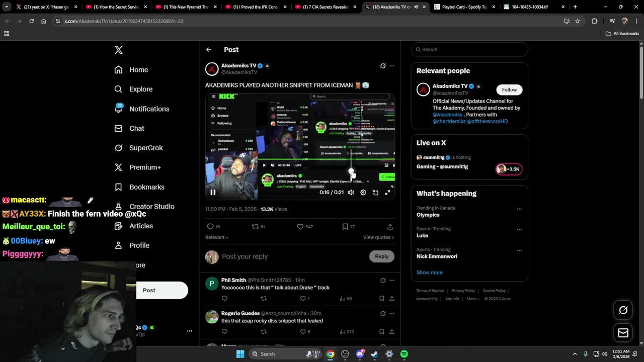Open more options on Rogerio Guedes's reply
644x362 pixels.
coord(392,313)
